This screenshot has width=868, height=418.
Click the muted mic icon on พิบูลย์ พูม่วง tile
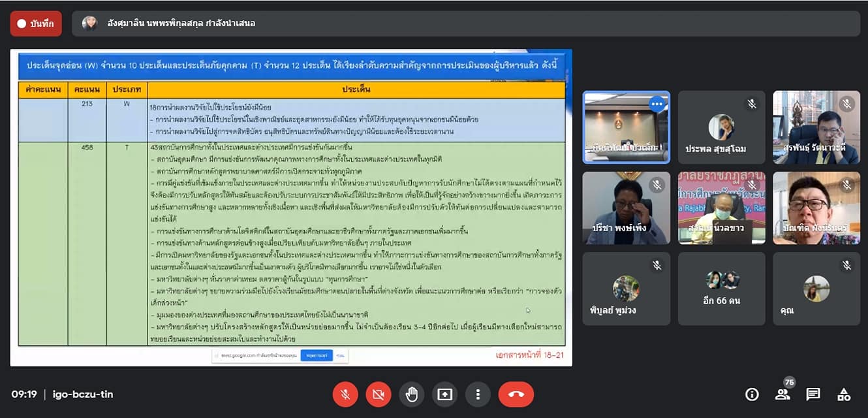coord(657,265)
